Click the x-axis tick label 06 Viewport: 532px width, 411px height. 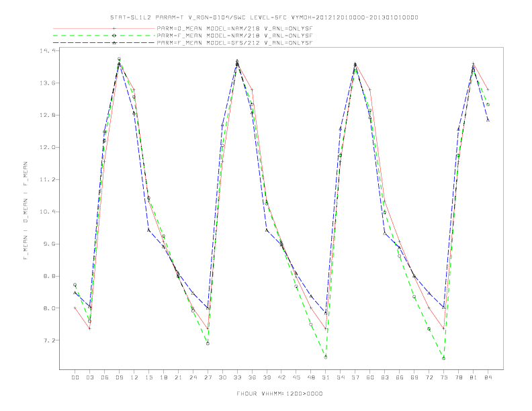click(x=105, y=377)
